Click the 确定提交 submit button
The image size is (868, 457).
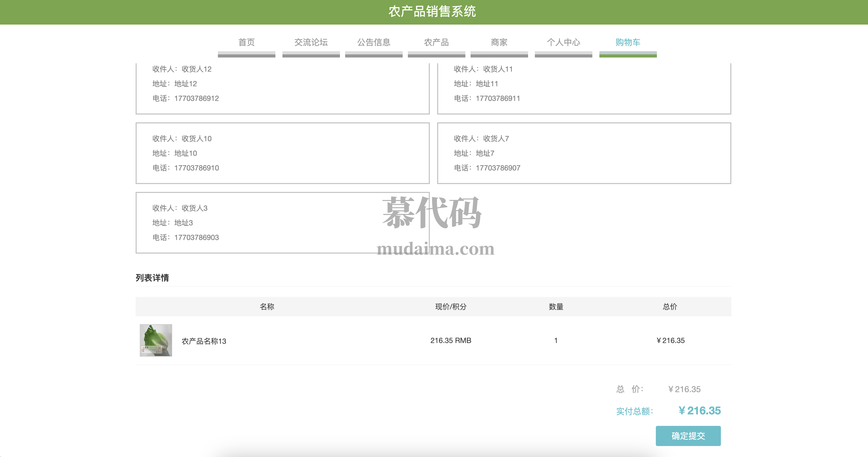click(688, 436)
